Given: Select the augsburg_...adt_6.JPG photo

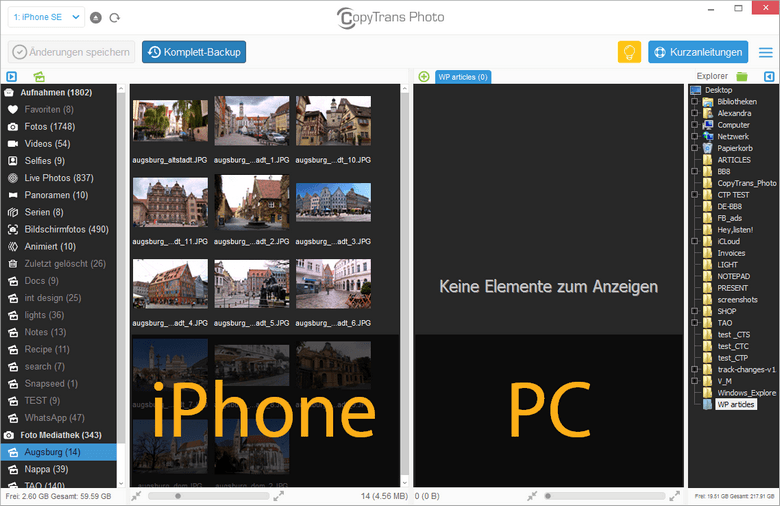Looking at the screenshot, I should tap(333, 284).
